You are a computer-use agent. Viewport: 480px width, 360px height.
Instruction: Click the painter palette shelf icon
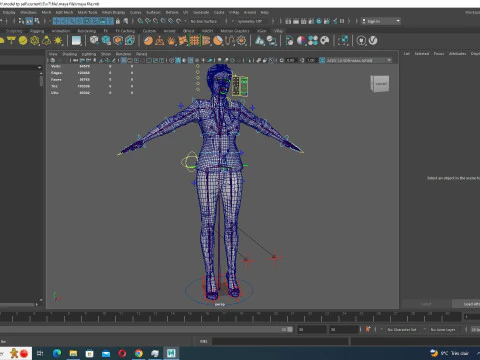click(324, 41)
